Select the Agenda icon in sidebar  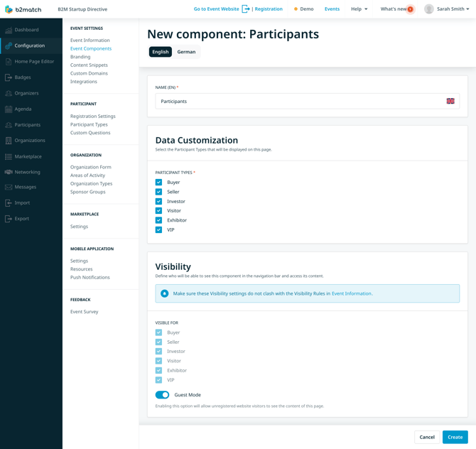(x=9, y=109)
